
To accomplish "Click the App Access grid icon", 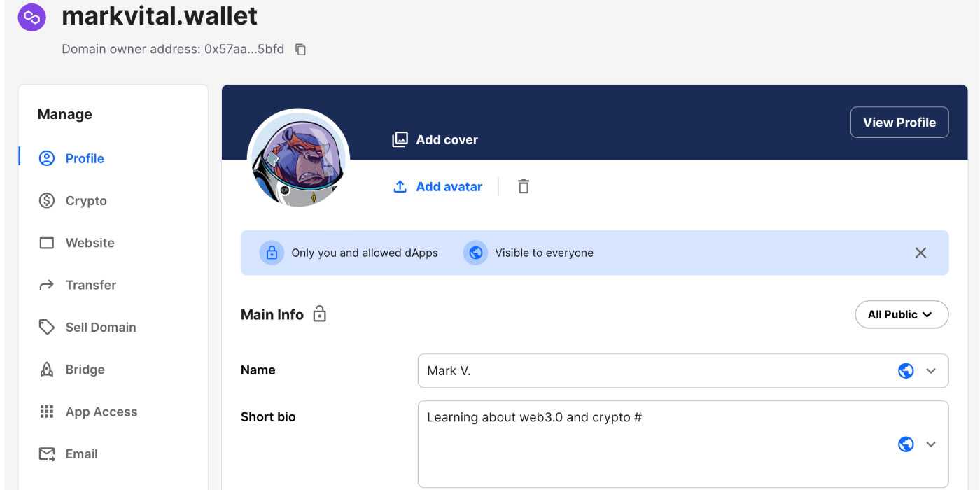I will [x=46, y=412].
